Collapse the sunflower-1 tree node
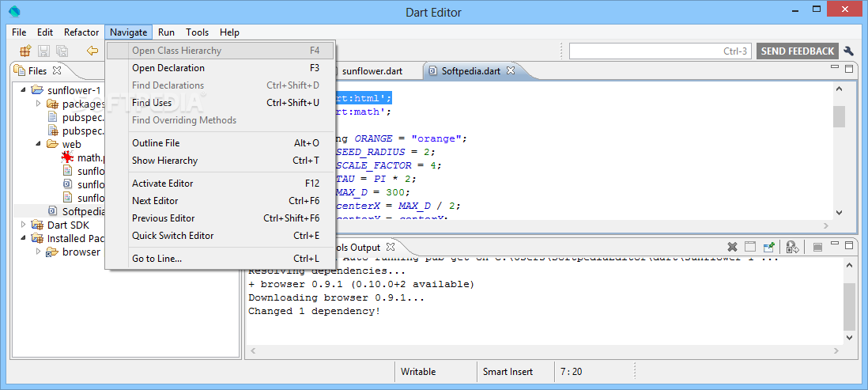 point(23,89)
